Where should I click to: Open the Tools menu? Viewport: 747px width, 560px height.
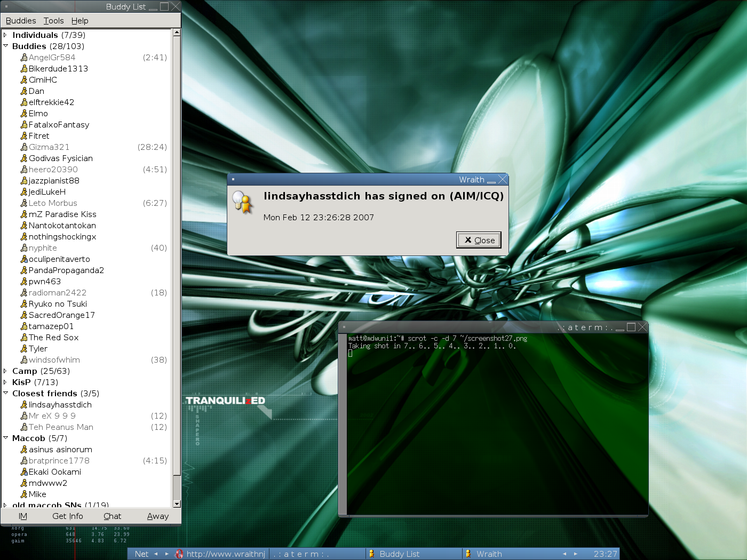(53, 21)
